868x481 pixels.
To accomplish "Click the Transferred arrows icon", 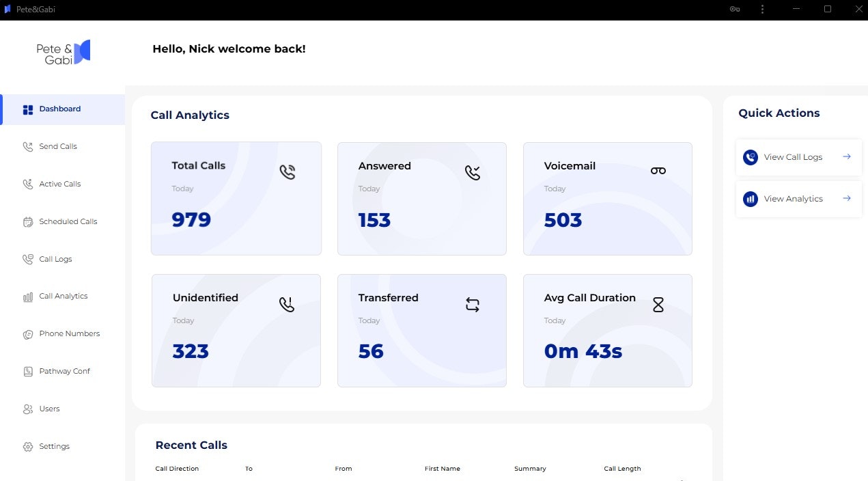I will pyautogui.click(x=473, y=305).
